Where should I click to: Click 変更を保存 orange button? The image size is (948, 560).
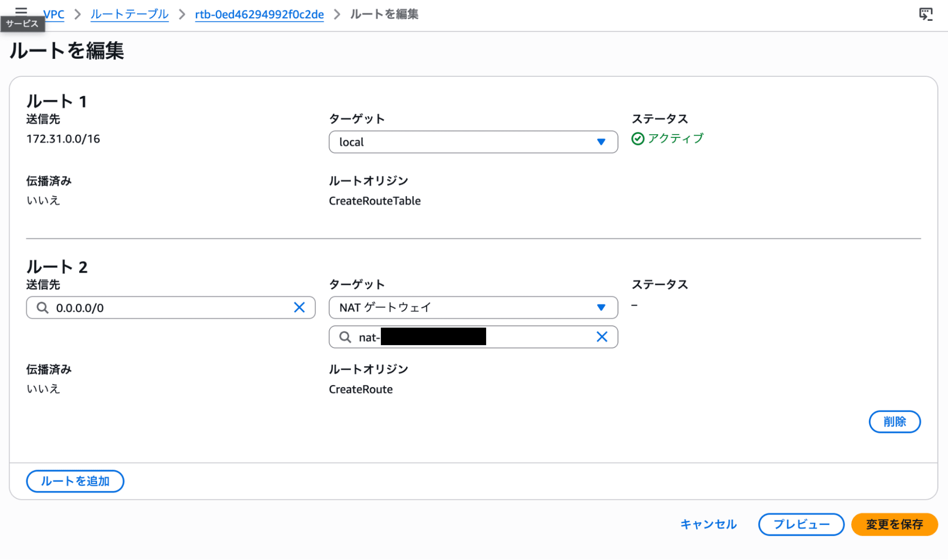(894, 524)
